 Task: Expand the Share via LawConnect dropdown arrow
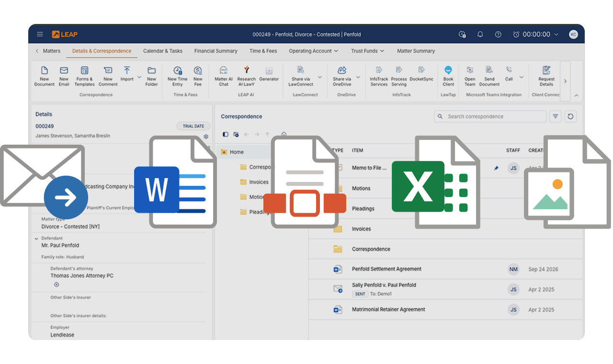[320, 77]
